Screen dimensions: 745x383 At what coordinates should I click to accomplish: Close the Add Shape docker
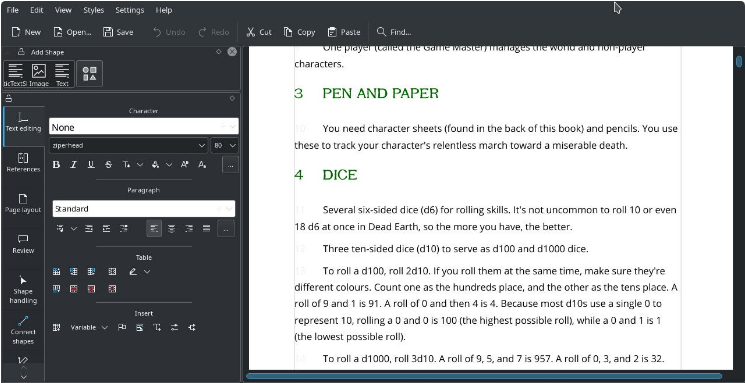(232, 52)
